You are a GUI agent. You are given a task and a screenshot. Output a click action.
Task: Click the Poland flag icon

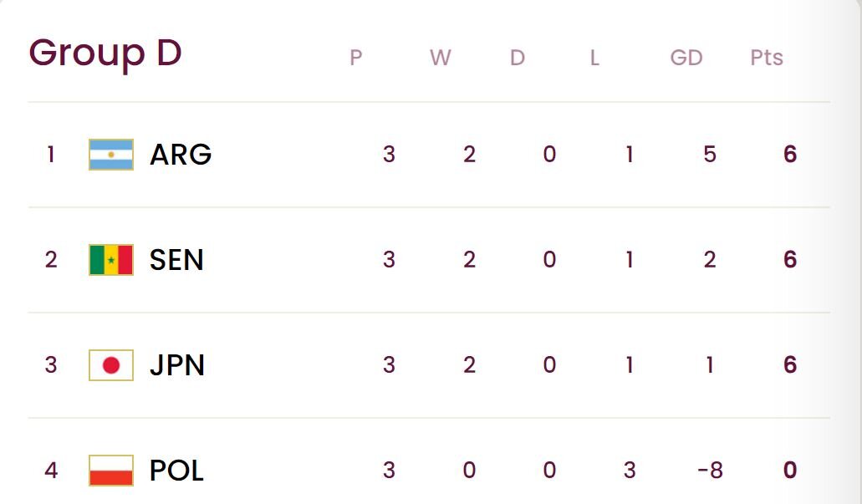tap(111, 471)
